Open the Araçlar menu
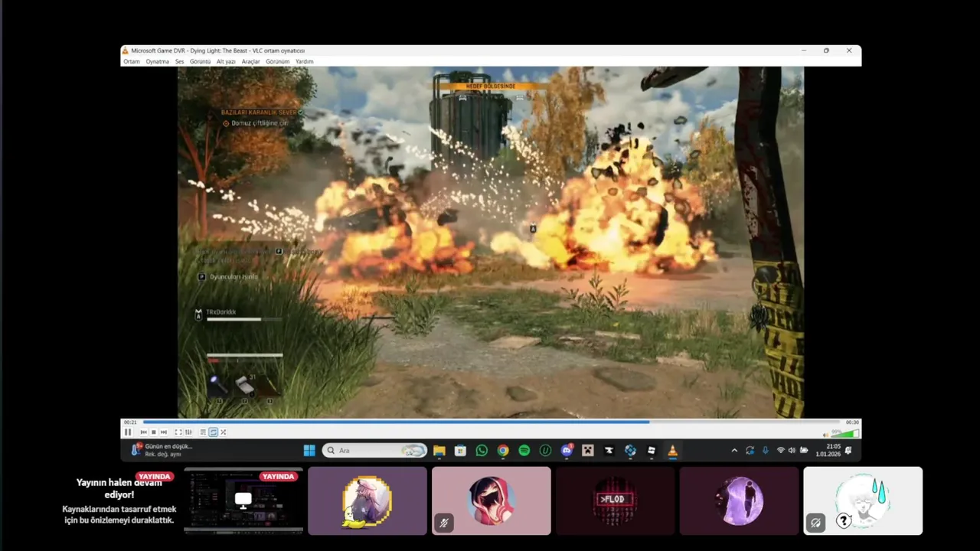 click(x=251, y=61)
